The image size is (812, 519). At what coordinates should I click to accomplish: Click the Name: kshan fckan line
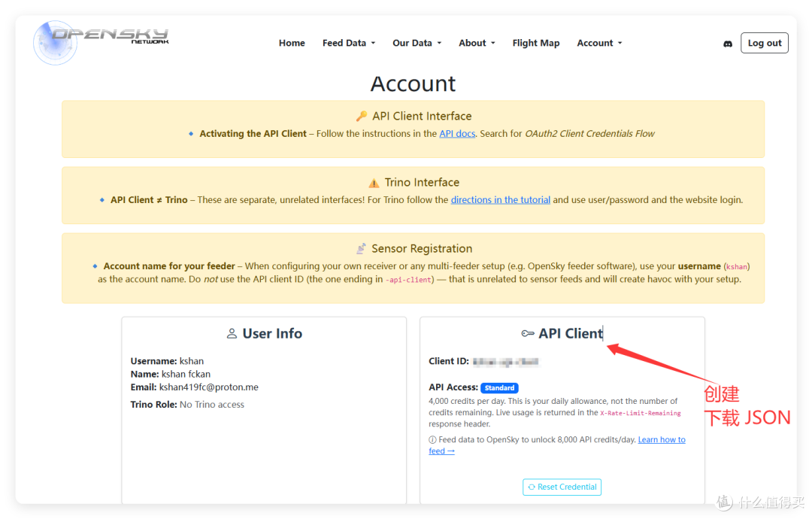click(171, 374)
